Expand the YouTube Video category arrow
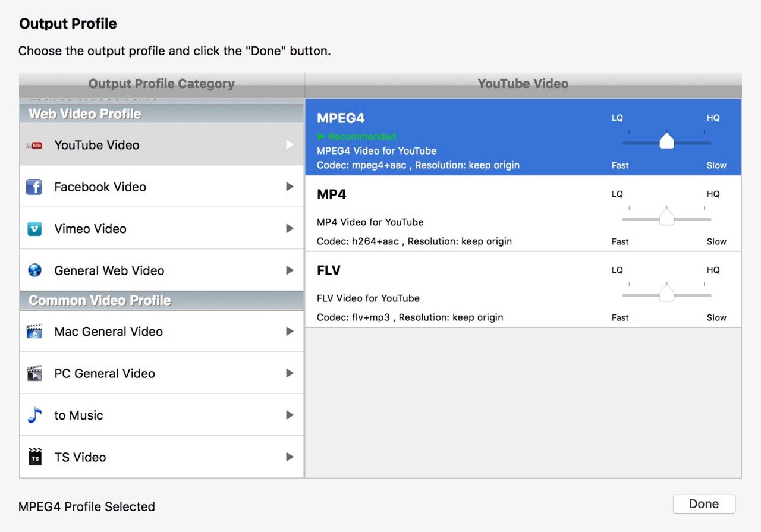This screenshot has height=532, width=761. pyautogui.click(x=290, y=145)
